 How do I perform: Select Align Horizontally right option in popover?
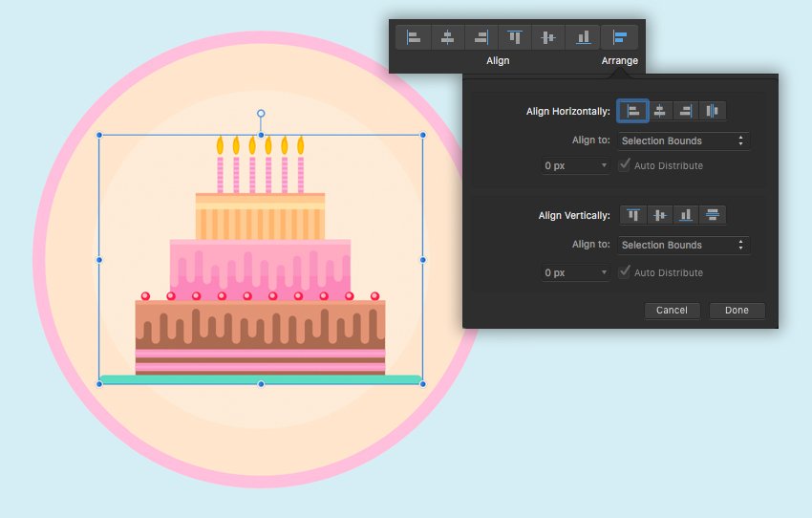(686, 111)
